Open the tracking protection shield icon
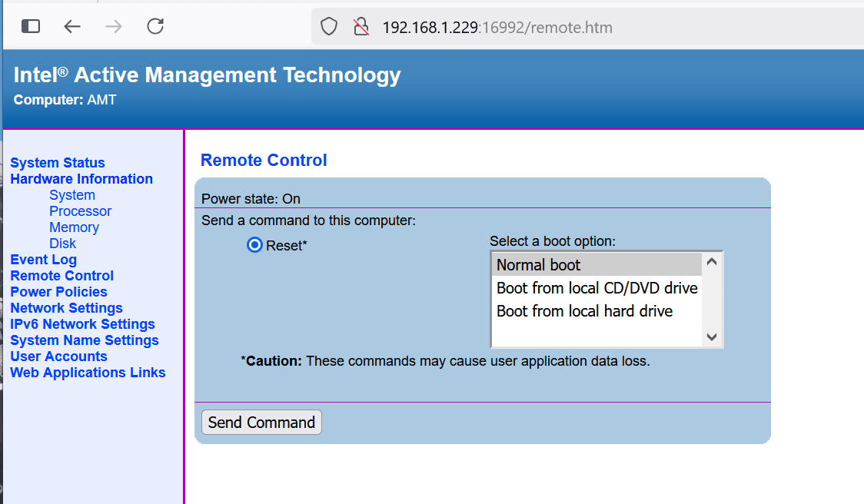 (x=329, y=26)
